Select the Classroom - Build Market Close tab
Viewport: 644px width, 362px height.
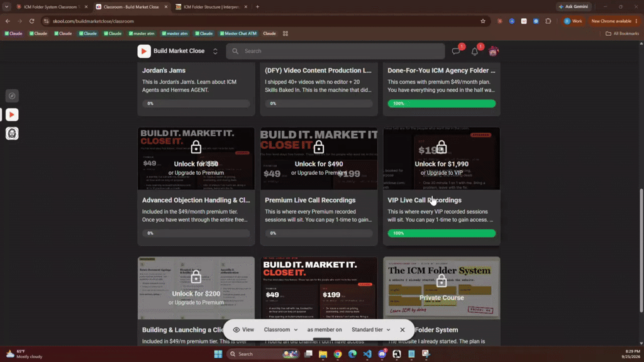[x=131, y=7]
